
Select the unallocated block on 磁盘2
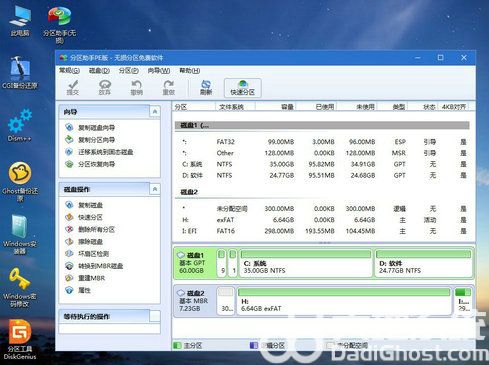(226, 301)
